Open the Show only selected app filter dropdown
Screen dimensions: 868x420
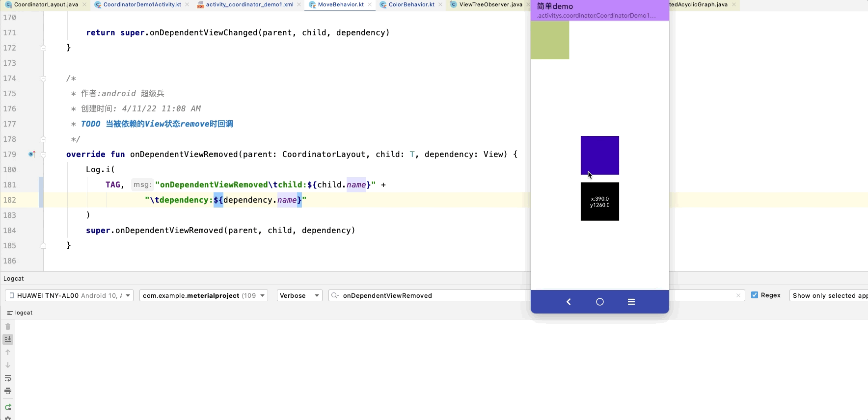tap(829, 295)
